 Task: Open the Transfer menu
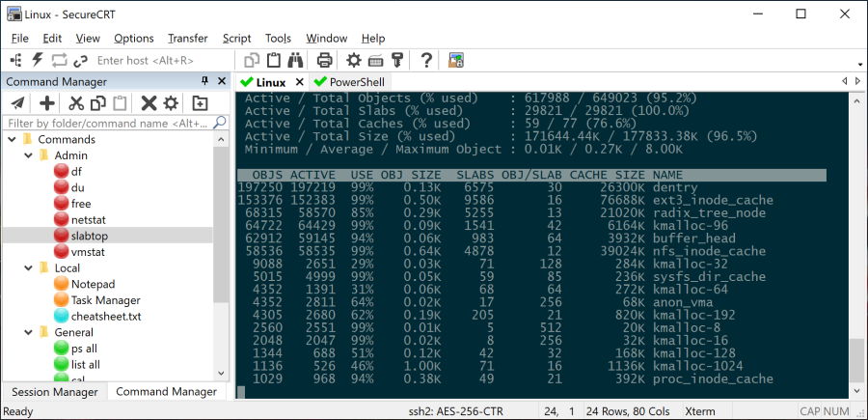187,38
